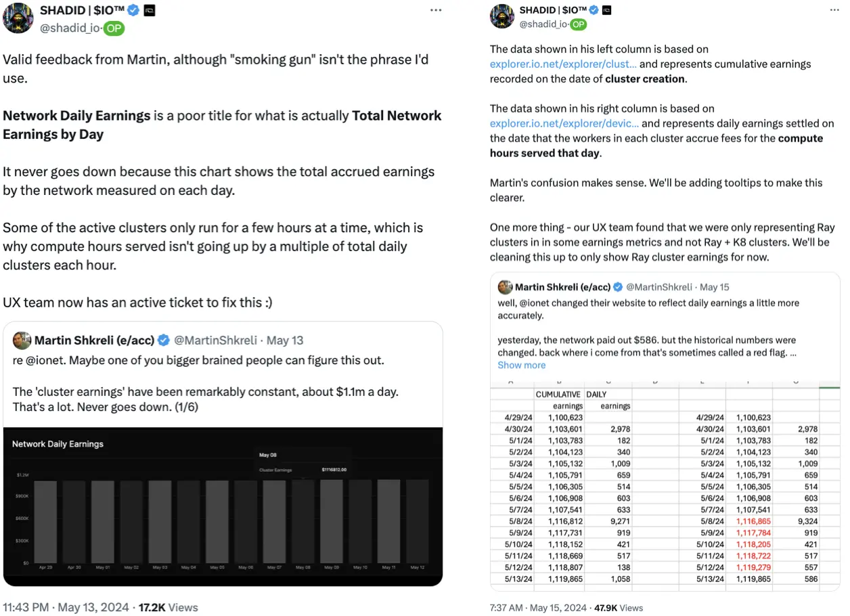This screenshot has width=850, height=616.
Task: Click the 47.9K Views count
Action: pyautogui.click(x=619, y=608)
